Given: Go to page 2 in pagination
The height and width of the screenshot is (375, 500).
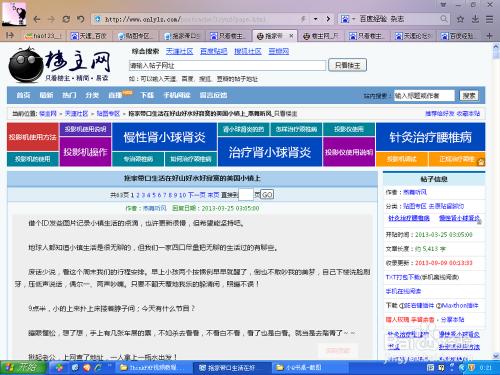Looking at the screenshot, I should [x=138, y=195].
